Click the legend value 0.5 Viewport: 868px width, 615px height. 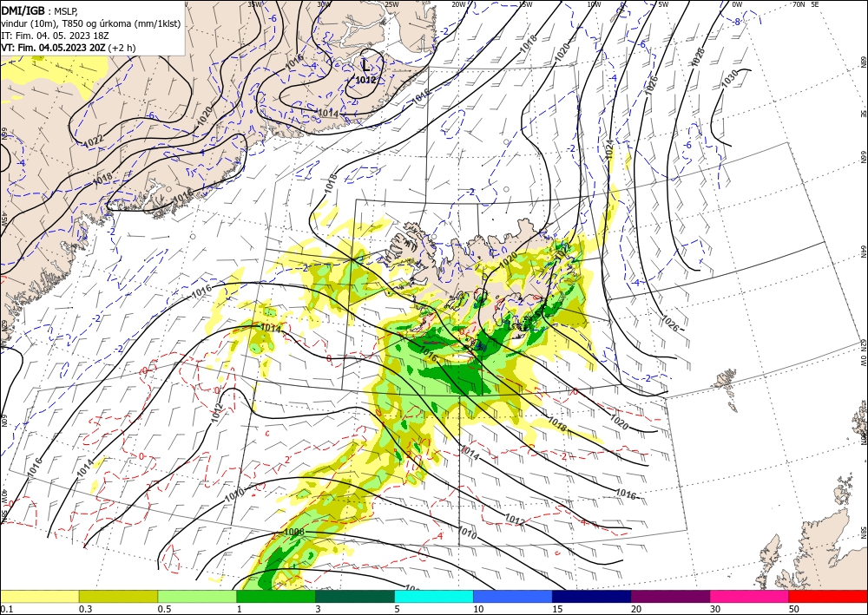click(x=164, y=609)
